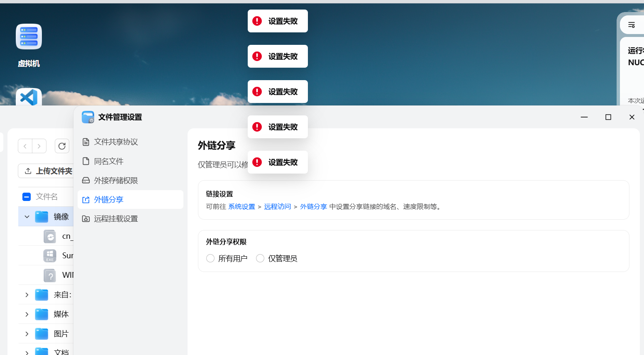Image resolution: width=644 pixels, height=355 pixels.
Task: Minimize the 文件管理设置 window
Action: click(x=584, y=117)
